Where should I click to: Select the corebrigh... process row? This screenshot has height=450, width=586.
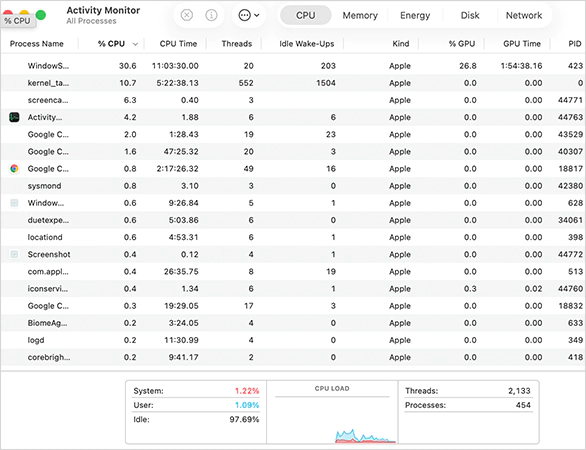click(x=293, y=357)
